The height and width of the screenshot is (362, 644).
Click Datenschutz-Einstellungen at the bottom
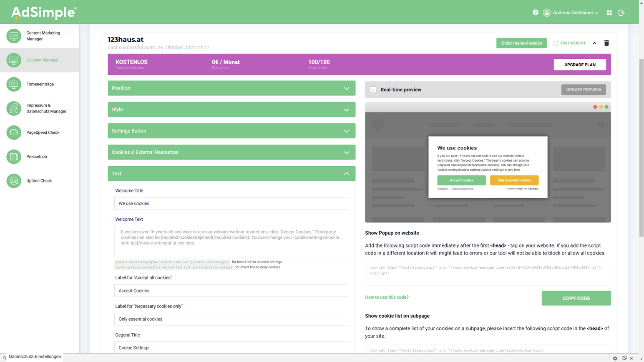(x=35, y=357)
